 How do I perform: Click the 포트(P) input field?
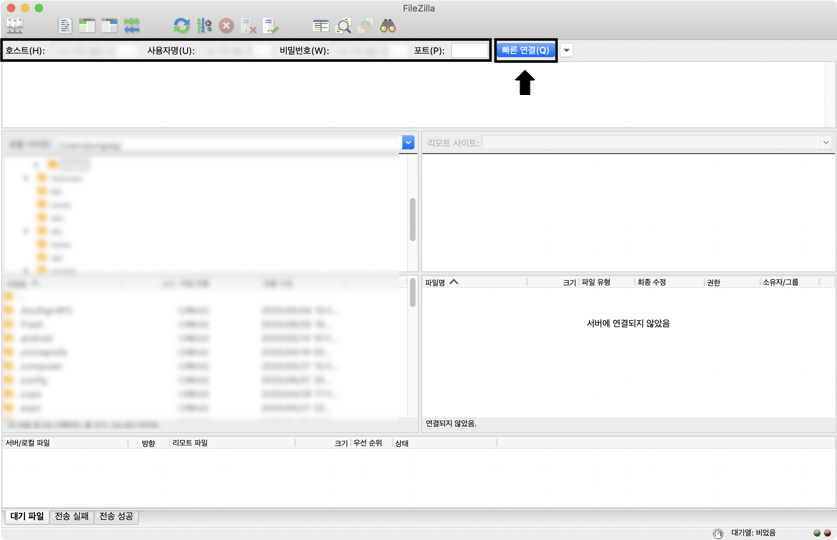pos(469,51)
